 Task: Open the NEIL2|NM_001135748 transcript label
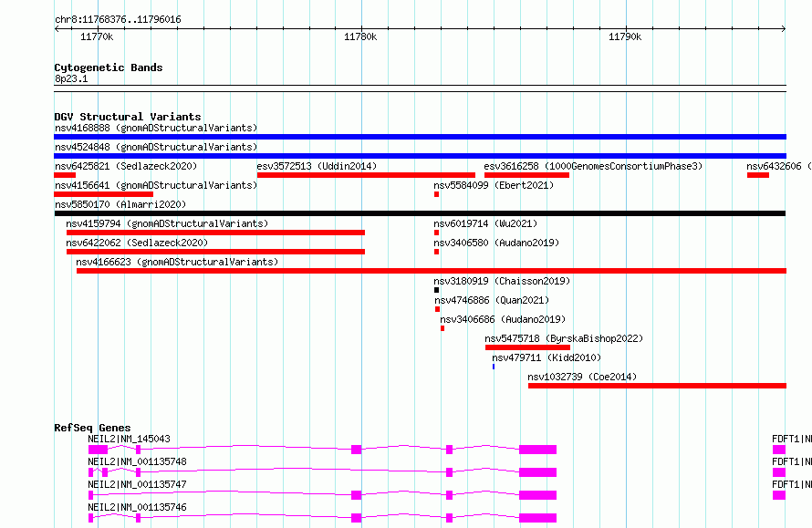click(137, 461)
